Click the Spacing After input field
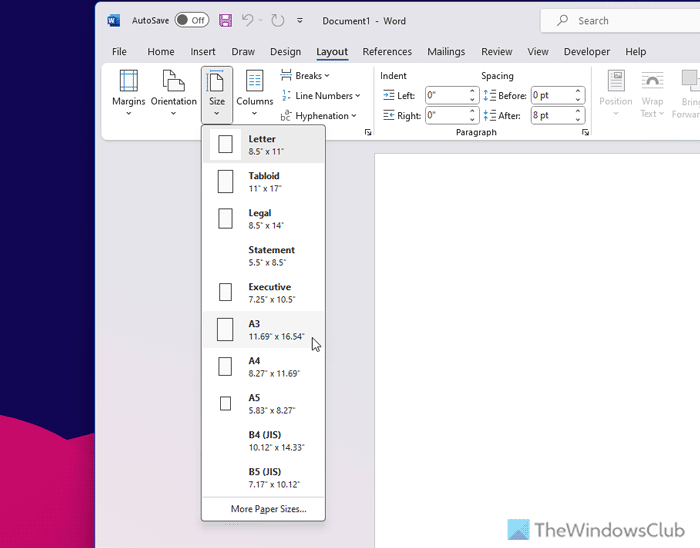700x548 pixels. 552,115
